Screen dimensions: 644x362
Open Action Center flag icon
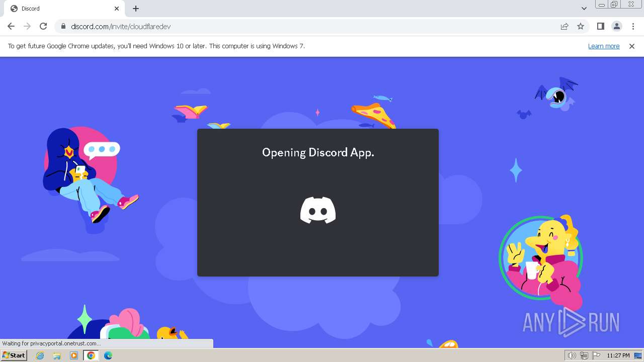pos(596,355)
